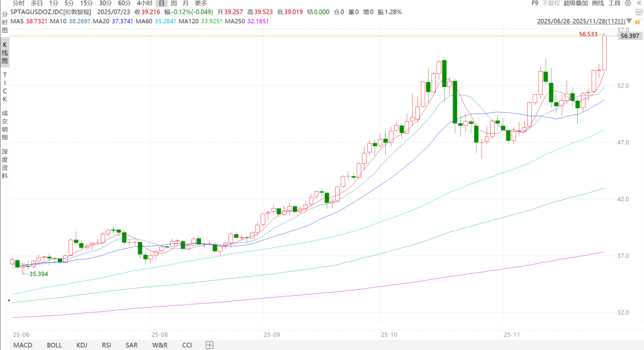Open the chart settings gear icon

pos(628,4)
